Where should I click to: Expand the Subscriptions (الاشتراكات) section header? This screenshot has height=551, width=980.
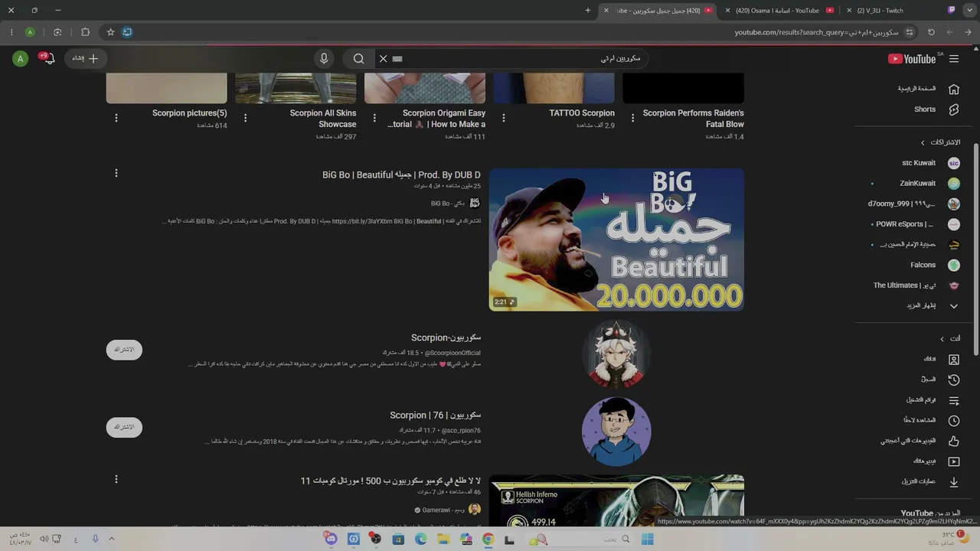940,142
